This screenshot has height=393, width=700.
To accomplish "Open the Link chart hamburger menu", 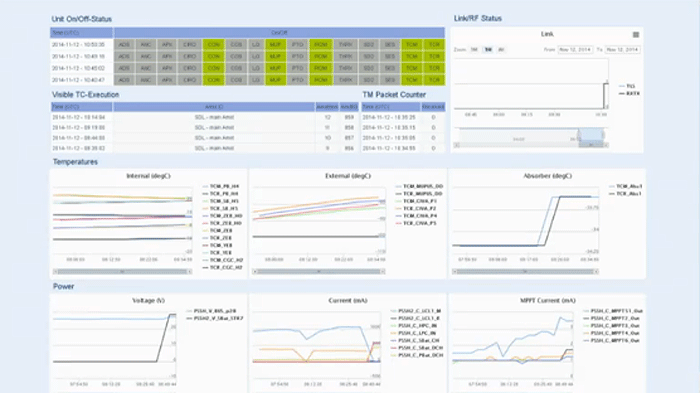I will tap(636, 34).
